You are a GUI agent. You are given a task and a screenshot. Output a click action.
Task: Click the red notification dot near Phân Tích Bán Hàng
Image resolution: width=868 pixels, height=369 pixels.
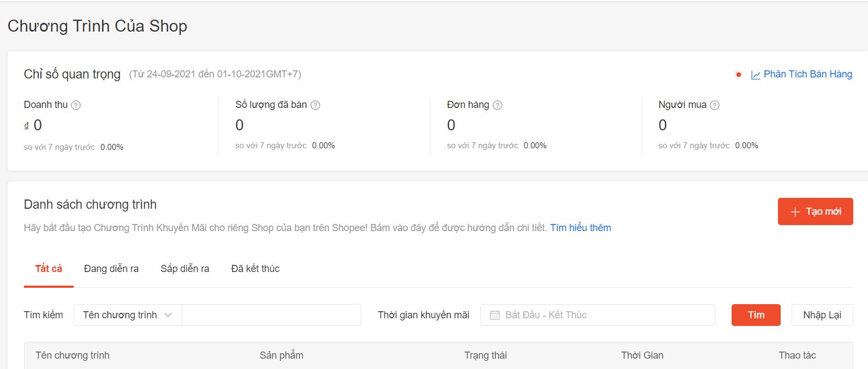coord(739,75)
